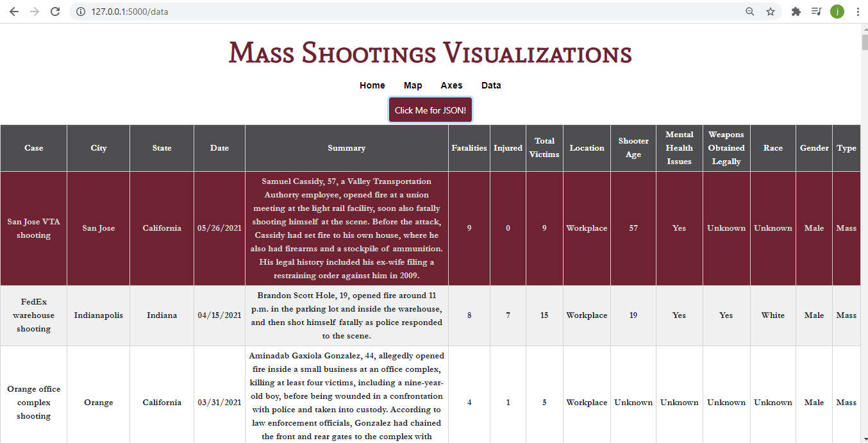Screen dimensions: 868x443
Task: Click the browser forward arrow
Action: pyautogui.click(x=35, y=11)
